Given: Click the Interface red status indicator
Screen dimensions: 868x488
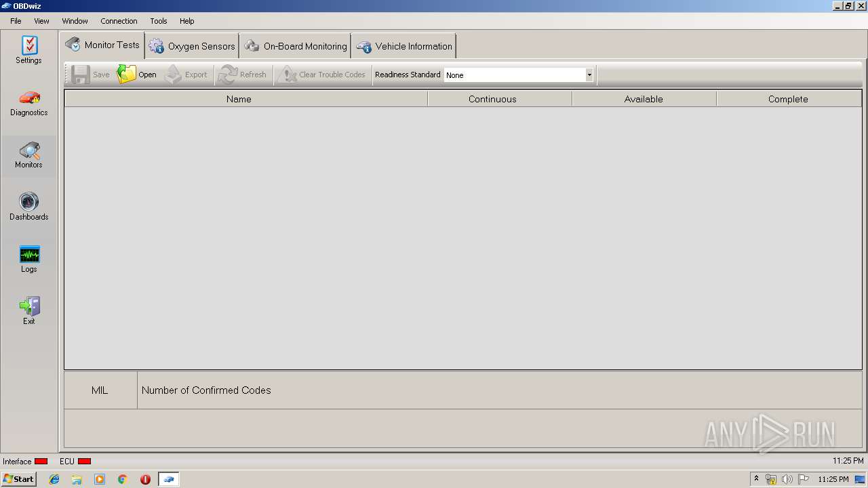Looking at the screenshot, I should coord(41,462).
